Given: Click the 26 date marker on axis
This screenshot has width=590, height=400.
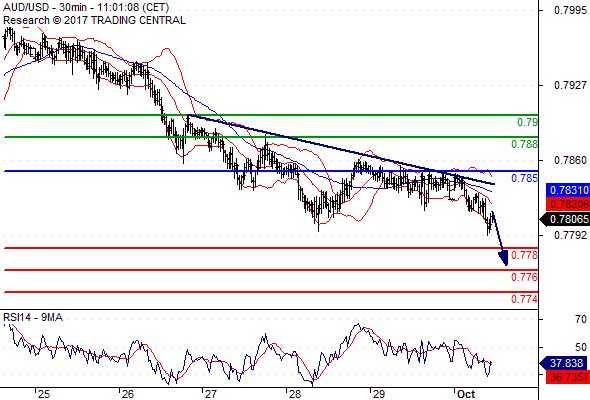Looking at the screenshot, I should click(128, 394).
